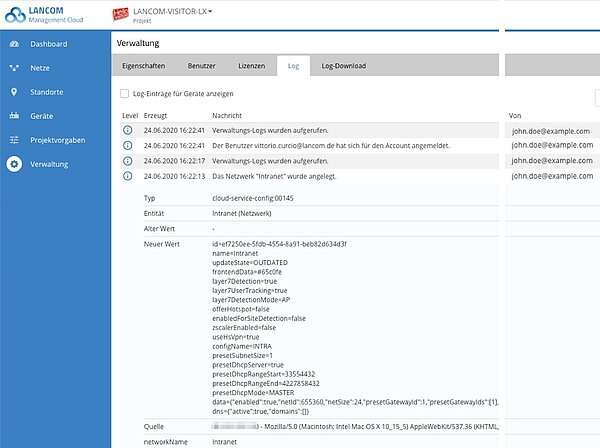Select the Standorte location pin icon
Image resolution: width=600 pixels, height=448 pixels.
14,92
